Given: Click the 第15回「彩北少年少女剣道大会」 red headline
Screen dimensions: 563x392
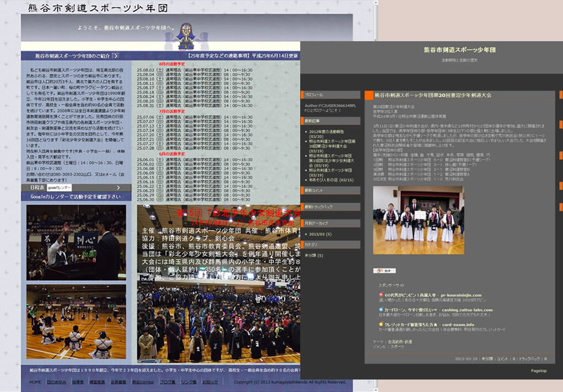Looking at the screenshot, I should click(x=238, y=213).
